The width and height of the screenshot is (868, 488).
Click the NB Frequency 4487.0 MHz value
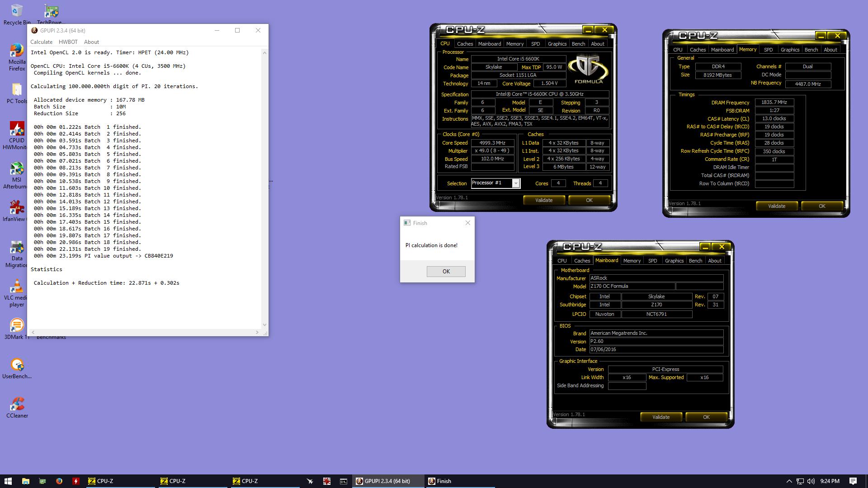point(808,84)
